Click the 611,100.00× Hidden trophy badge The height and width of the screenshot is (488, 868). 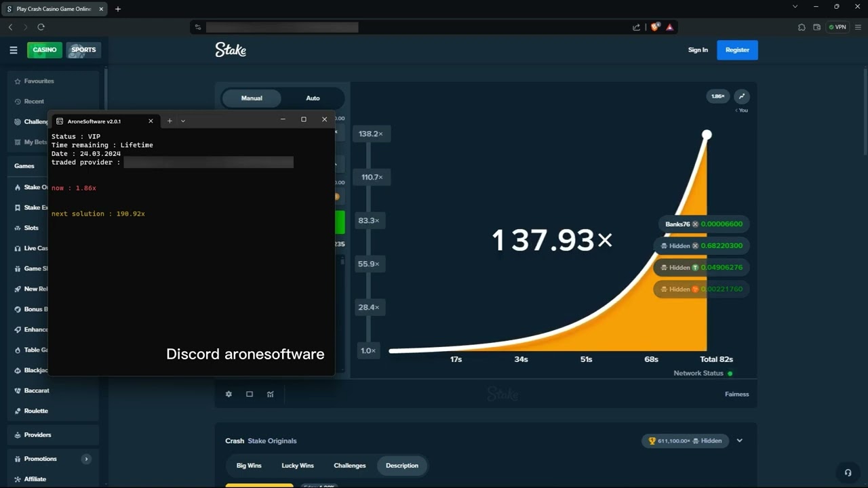685,441
